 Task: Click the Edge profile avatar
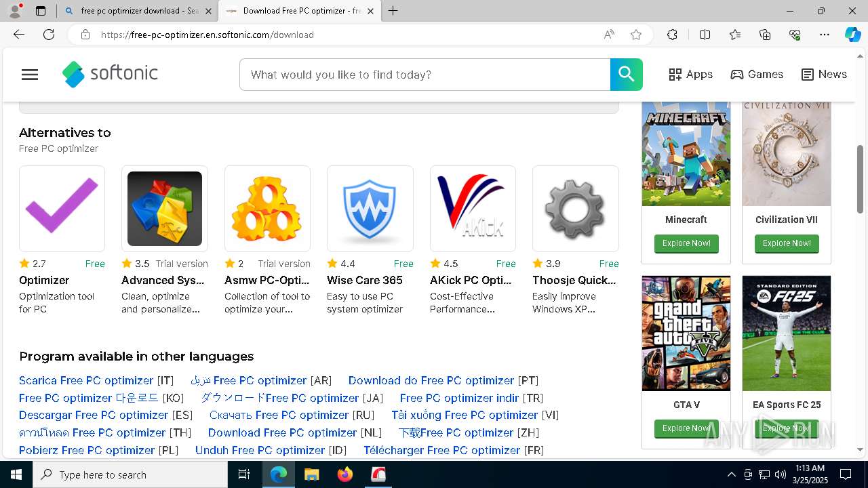point(15,10)
